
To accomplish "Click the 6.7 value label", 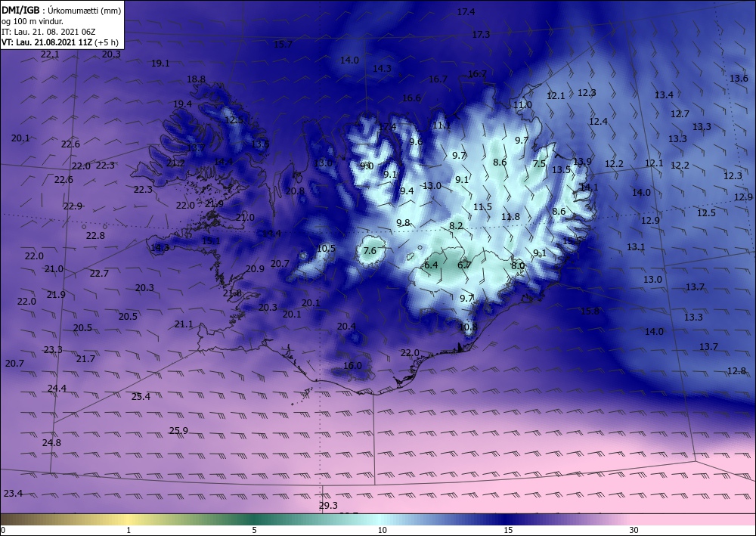I will click(464, 265).
